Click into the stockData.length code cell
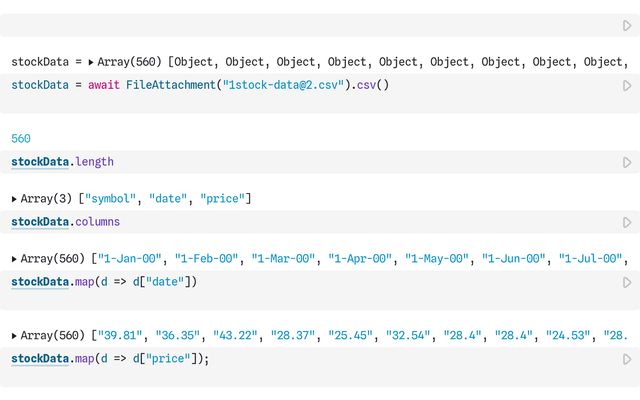This screenshot has width=640, height=400. click(300, 162)
